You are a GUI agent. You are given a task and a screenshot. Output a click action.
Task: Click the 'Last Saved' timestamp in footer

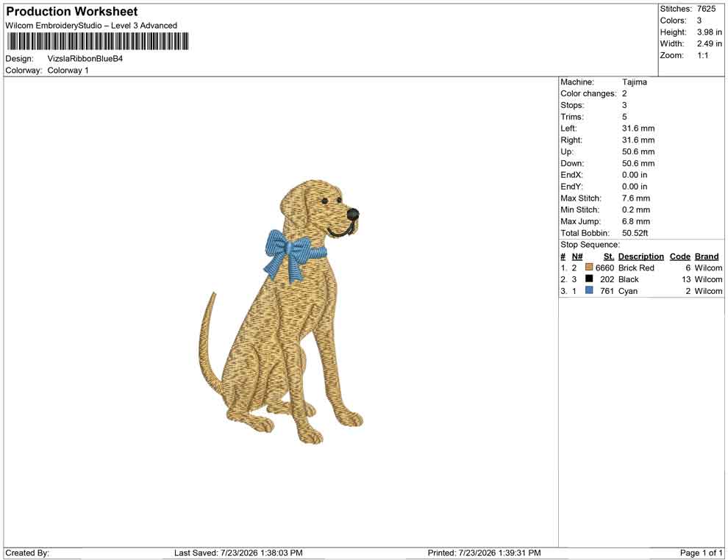239,553
